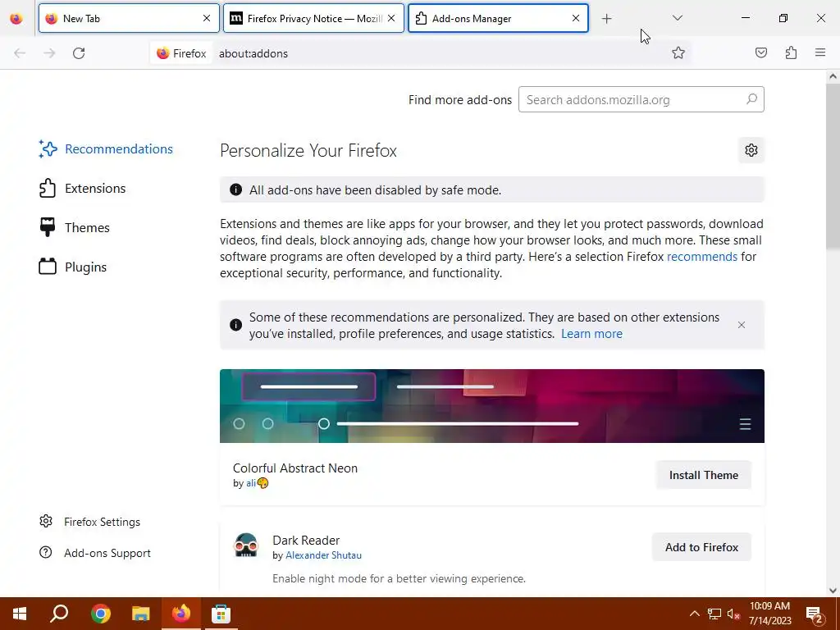The image size is (840, 630).
Task: Bookmark this page with the star
Action: 678,52
